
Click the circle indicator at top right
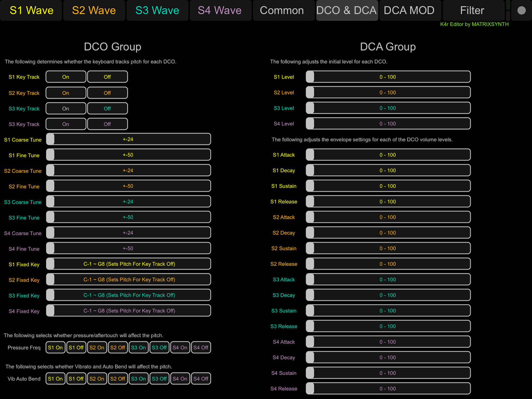(521, 10)
